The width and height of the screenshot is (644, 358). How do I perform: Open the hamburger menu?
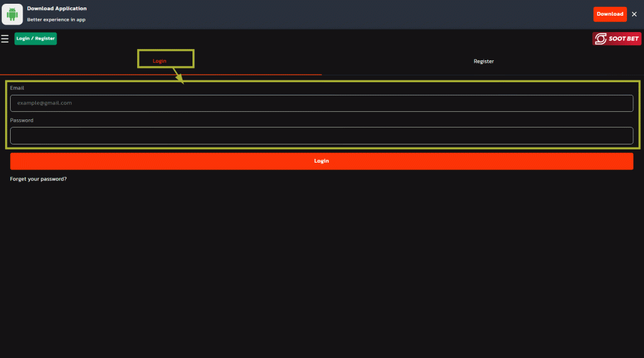(5, 39)
